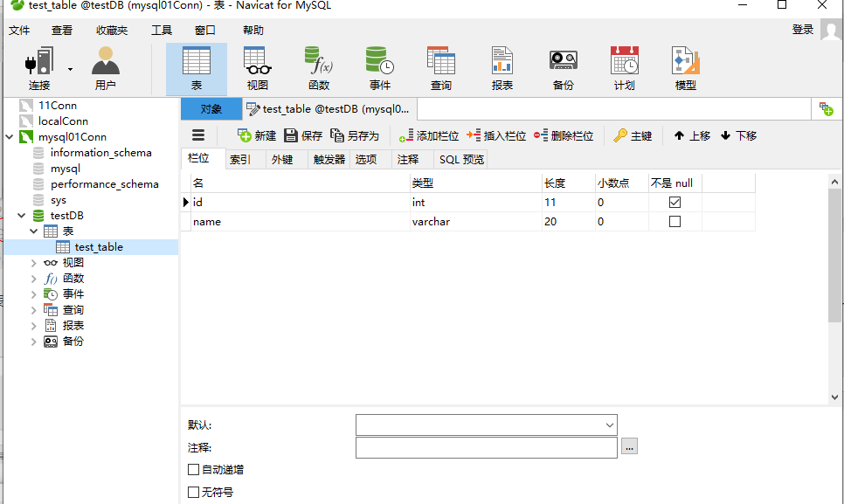Image resolution: width=844 pixels, height=504 pixels.
Task: Expand the 报表 tree node
Action: (x=33, y=326)
